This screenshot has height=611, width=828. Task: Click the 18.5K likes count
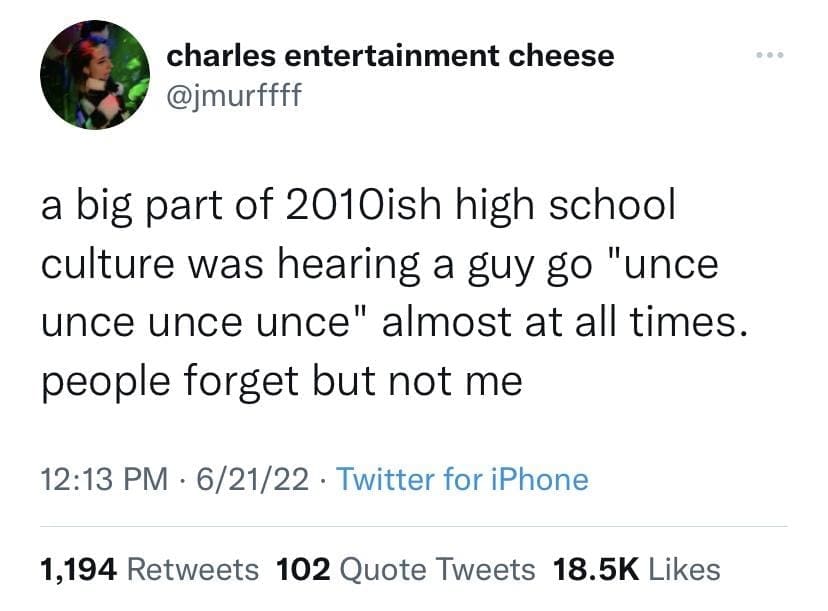click(595, 569)
